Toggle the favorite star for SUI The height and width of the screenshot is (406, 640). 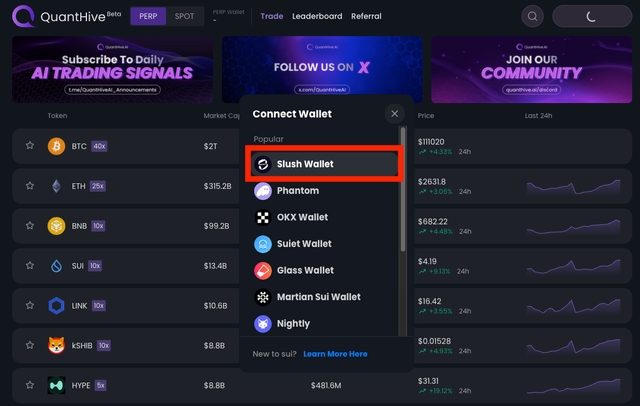click(x=30, y=266)
